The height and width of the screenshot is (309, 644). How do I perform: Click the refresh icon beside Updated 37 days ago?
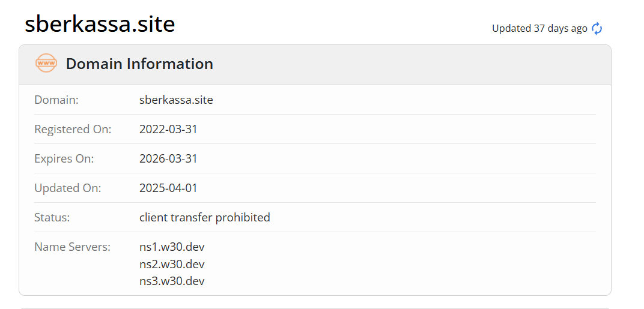(597, 28)
